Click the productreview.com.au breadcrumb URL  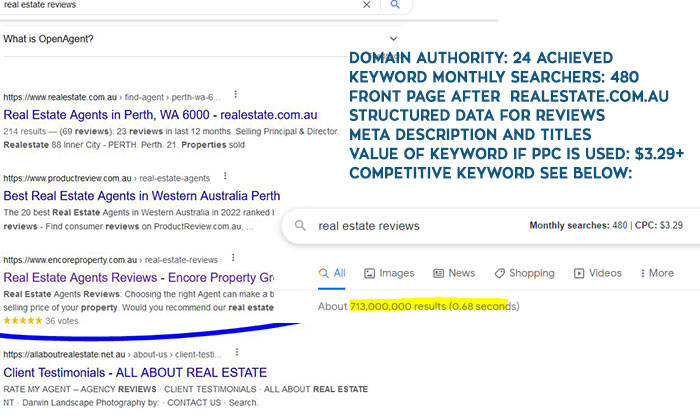point(106,179)
